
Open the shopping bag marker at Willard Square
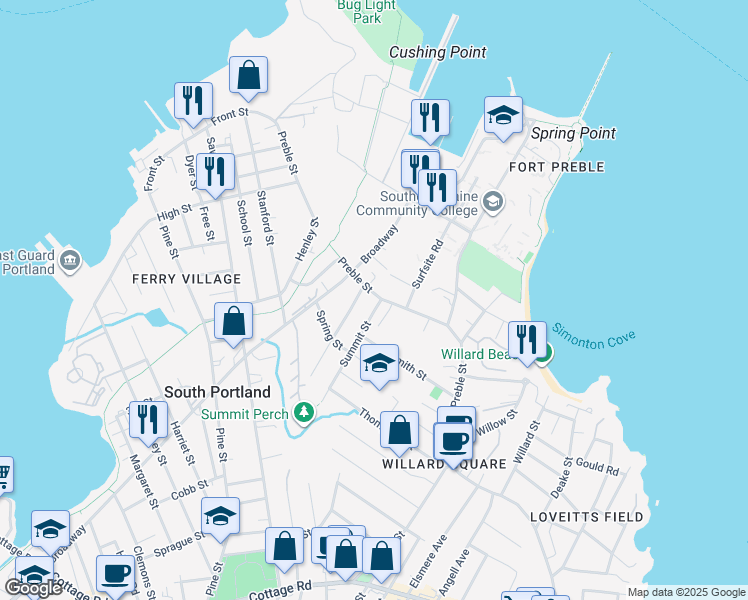[399, 432]
